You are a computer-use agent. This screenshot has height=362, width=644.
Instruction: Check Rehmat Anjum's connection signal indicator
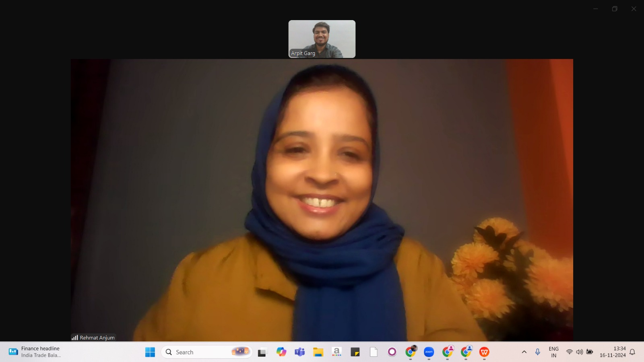(x=75, y=338)
